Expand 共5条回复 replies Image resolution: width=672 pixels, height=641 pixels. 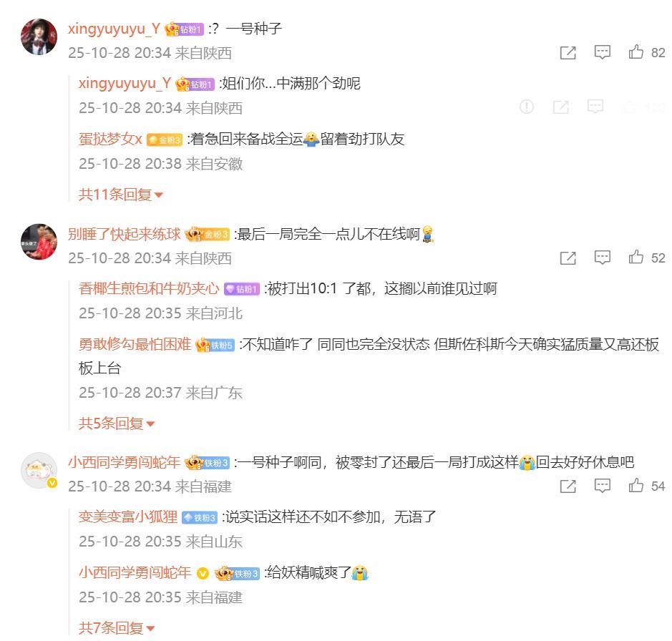click(x=116, y=424)
